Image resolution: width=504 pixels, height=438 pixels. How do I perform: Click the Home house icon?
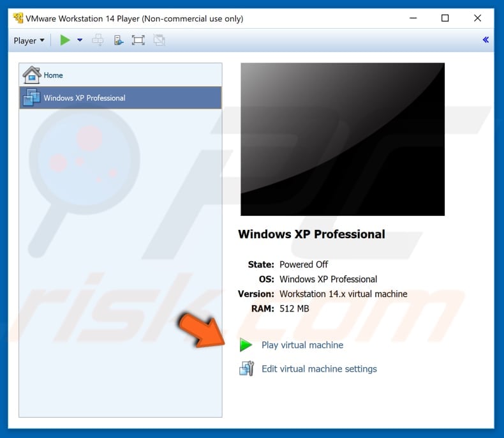(x=31, y=75)
